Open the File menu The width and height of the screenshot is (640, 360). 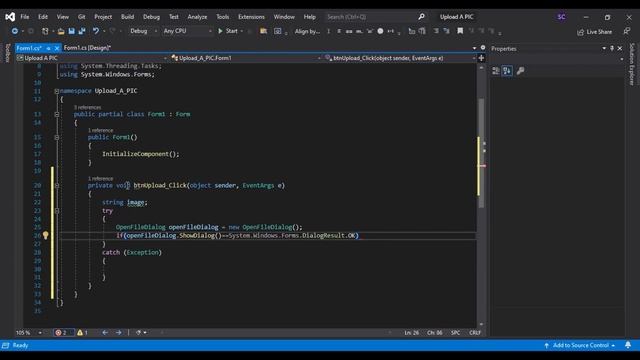pos(25,17)
